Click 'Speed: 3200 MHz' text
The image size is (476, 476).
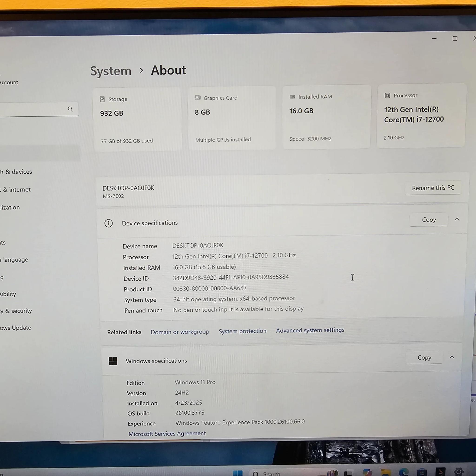[x=310, y=139]
